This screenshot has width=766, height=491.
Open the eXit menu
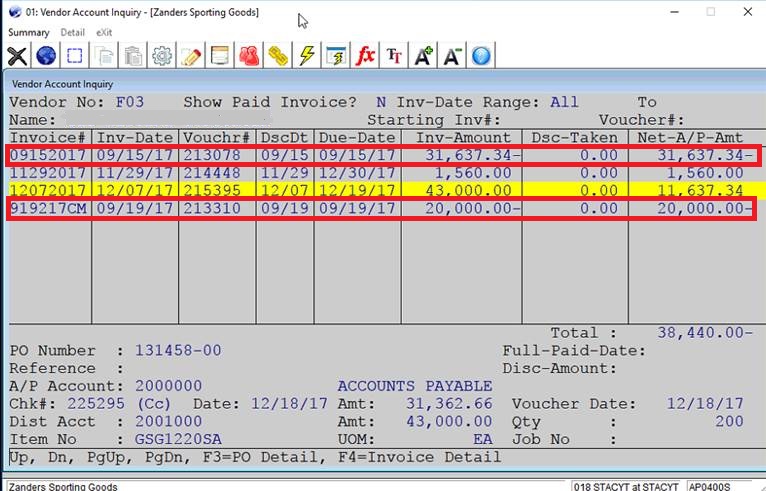[x=104, y=33]
